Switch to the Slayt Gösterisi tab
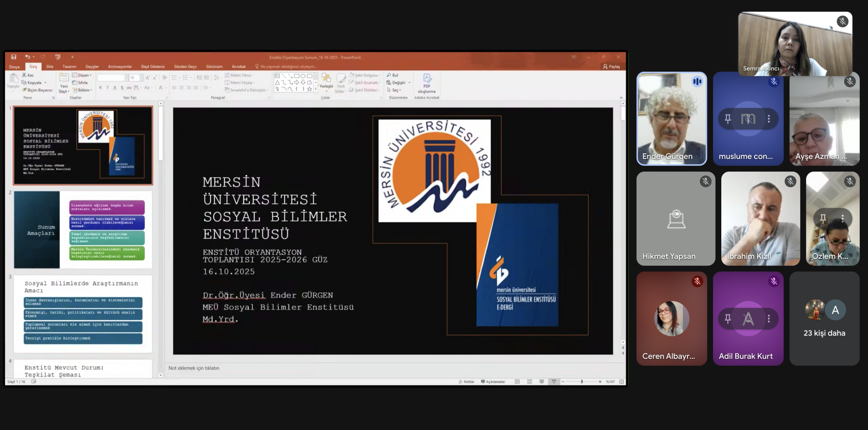This screenshot has width=868, height=430. pyautogui.click(x=153, y=66)
